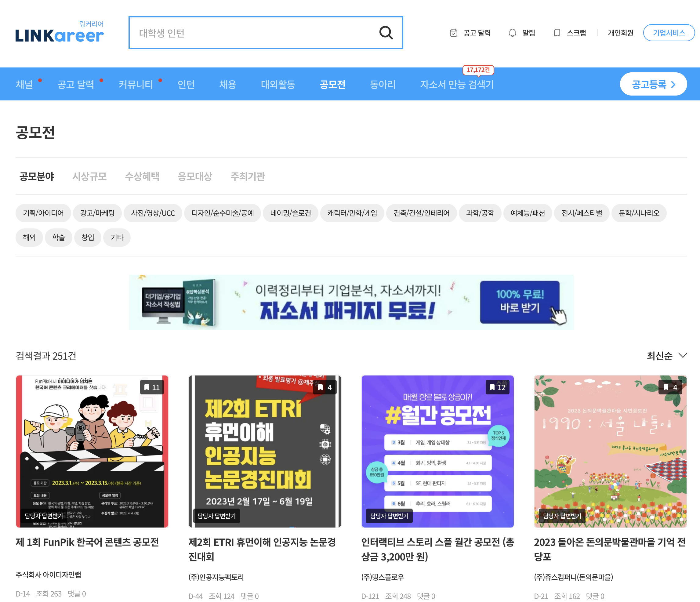This screenshot has width=700, height=602.
Task: Click the LINKareer logo
Action: click(60, 33)
